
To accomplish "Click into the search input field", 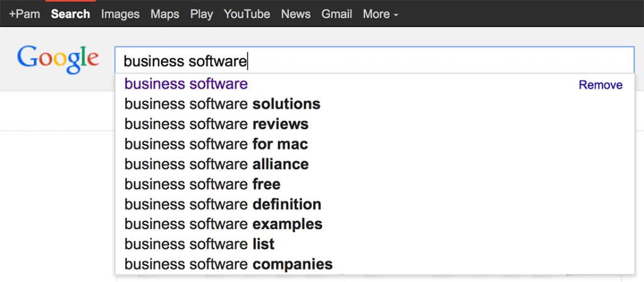I will [375, 61].
